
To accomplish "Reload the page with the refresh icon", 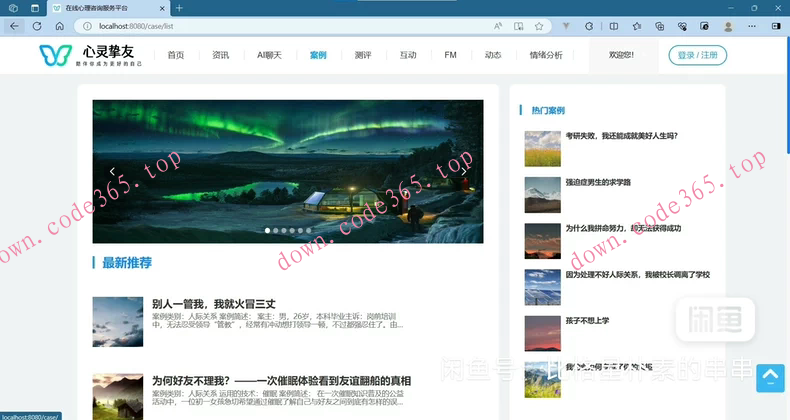I will (37, 26).
